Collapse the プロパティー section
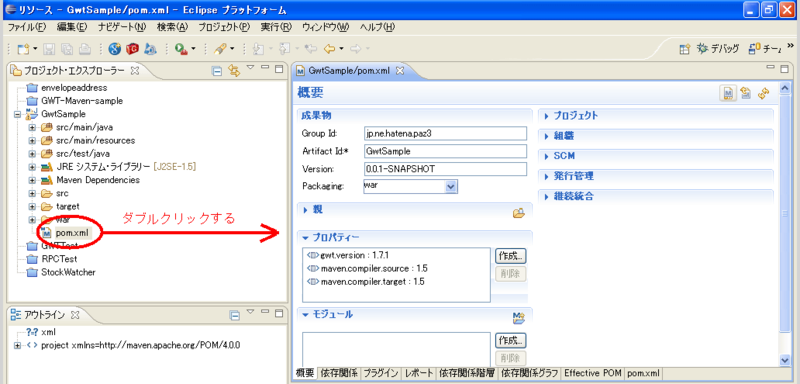 click(x=305, y=238)
